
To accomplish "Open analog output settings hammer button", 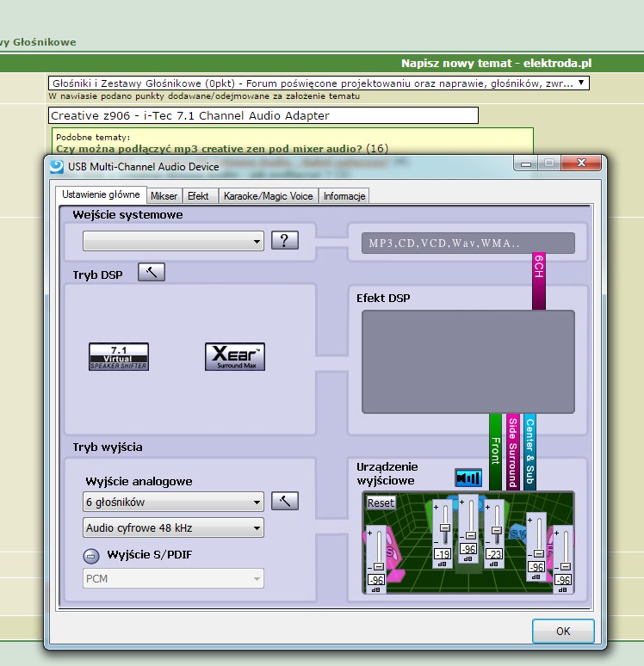I will (x=285, y=501).
